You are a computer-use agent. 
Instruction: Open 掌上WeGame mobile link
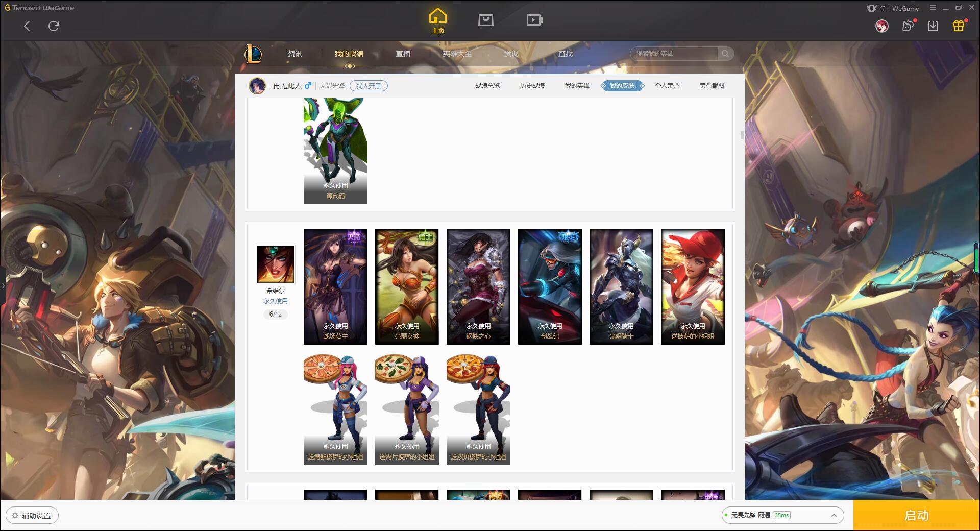[x=893, y=8]
